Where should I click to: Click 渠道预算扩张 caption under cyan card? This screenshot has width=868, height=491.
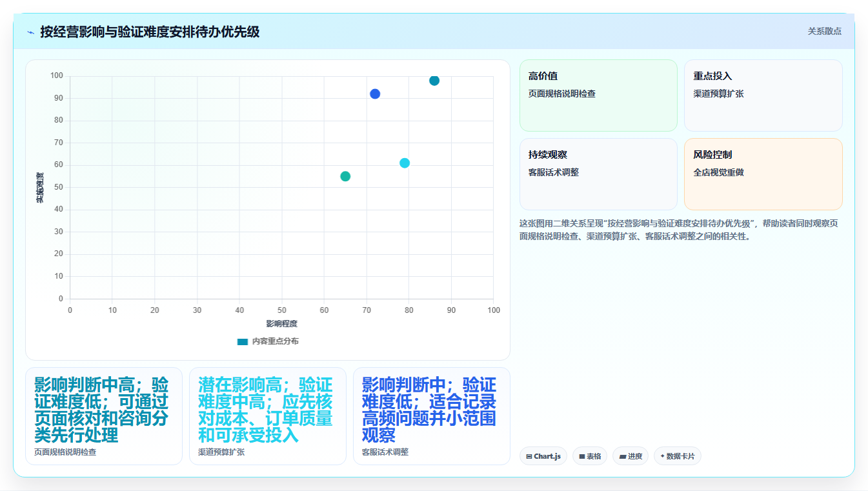(x=221, y=452)
